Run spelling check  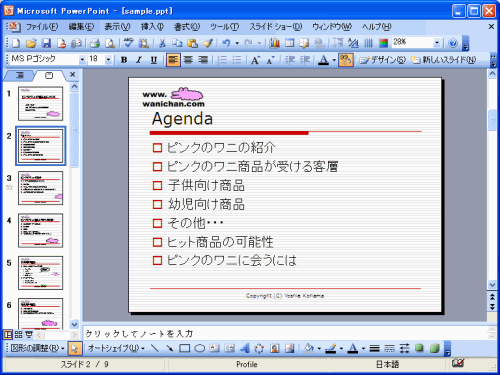(x=128, y=43)
